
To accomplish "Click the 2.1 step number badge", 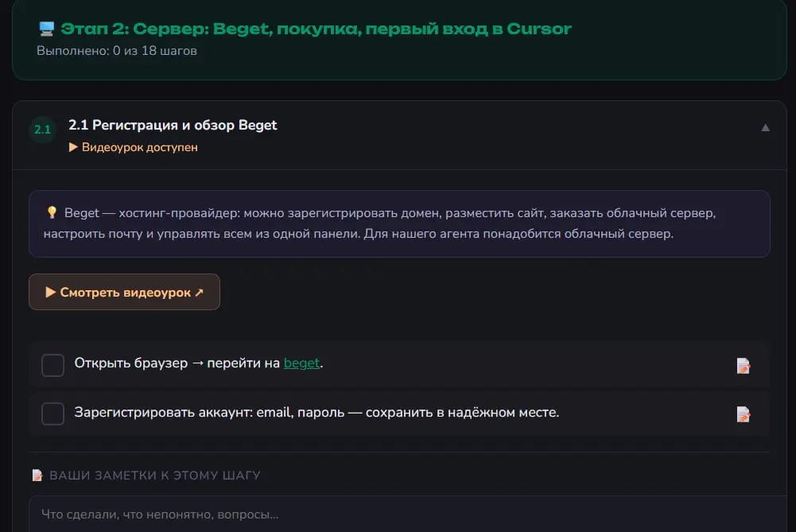I will tap(43, 130).
